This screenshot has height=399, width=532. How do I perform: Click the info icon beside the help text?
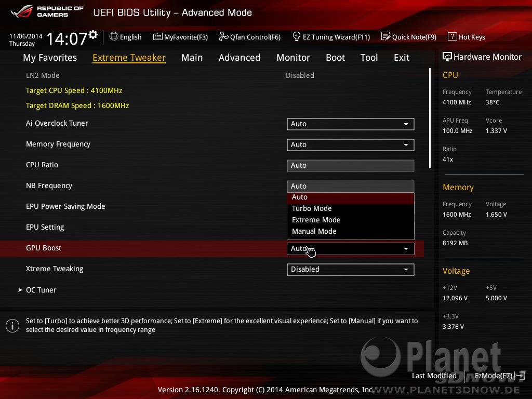coord(12,326)
